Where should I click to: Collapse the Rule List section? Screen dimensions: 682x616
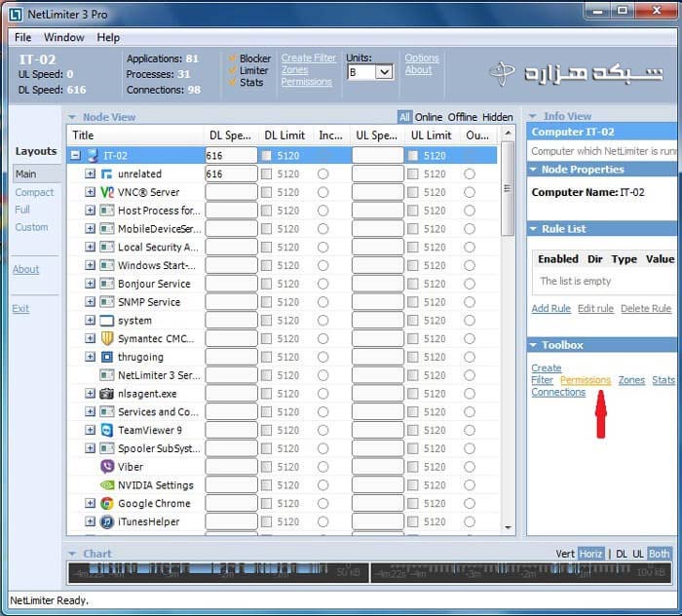533,229
